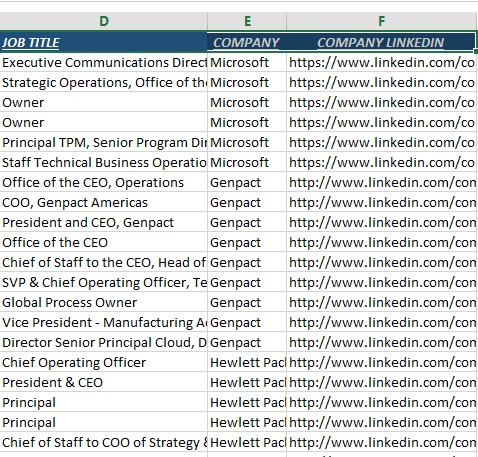Screen dimensions: 478x457
Task: Select Chief of Staff to the CEO cell
Action: [x=103, y=262]
